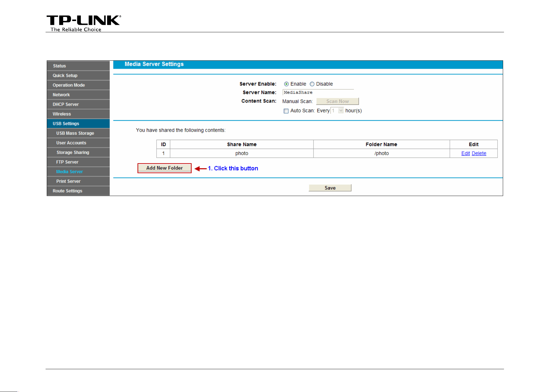554x392 pixels.
Task: Open Quick Setup in sidebar
Action: [x=78, y=75]
